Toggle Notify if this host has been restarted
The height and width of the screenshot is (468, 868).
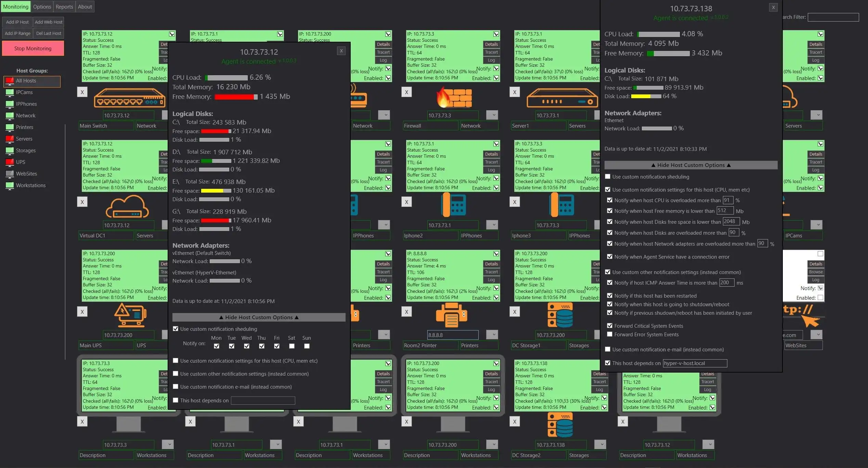(x=610, y=296)
